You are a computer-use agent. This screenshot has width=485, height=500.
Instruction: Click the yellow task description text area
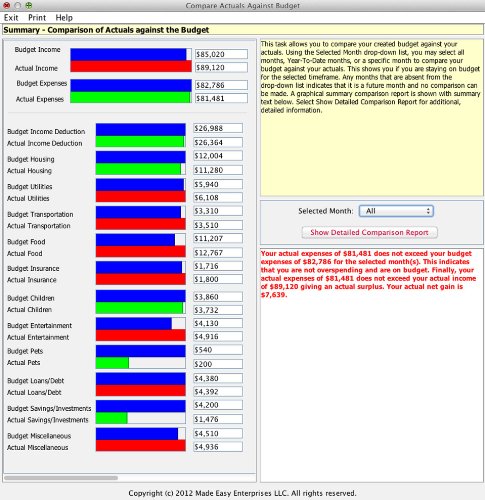(x=371, y=118)
